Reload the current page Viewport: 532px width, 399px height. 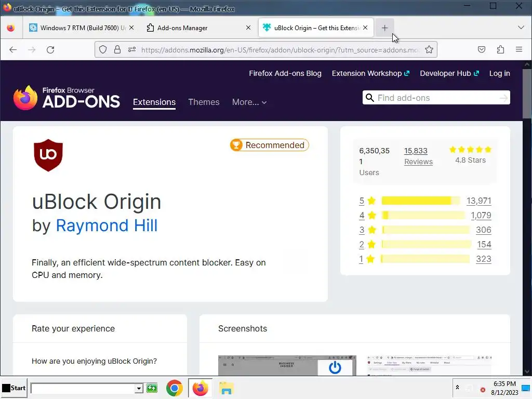(50, 50)
